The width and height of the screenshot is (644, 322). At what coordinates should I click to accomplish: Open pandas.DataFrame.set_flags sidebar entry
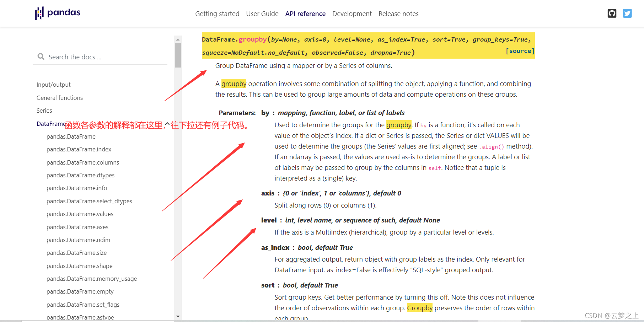pos(83,305)
